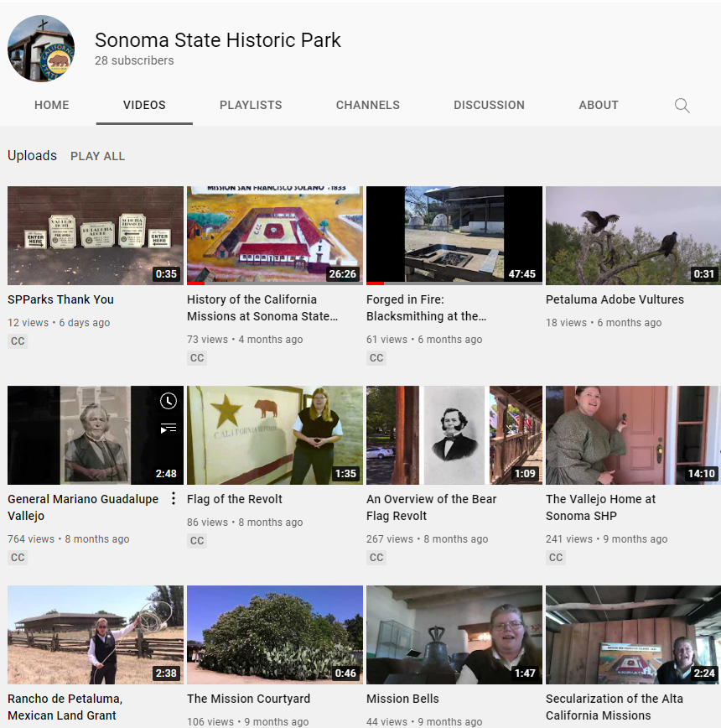Click CC badge under Forged in Fire
721x728 pixels.
(376, 358)
